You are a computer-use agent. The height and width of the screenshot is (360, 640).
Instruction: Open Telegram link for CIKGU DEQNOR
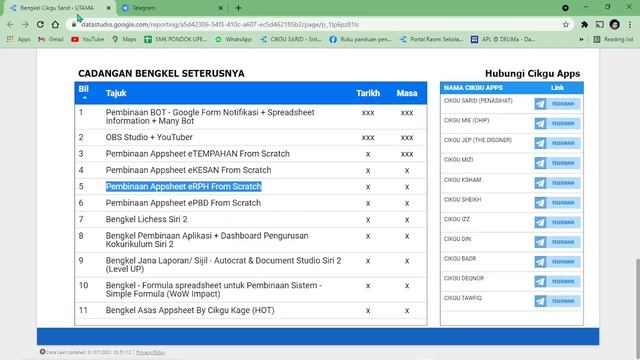pyautogui.click(x=557, y=282)
